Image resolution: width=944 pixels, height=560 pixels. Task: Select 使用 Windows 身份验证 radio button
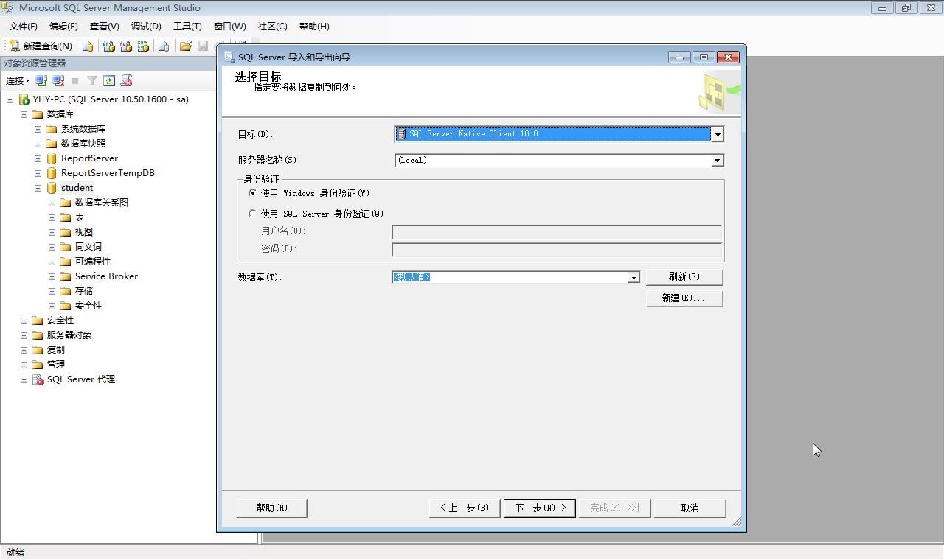coord(253,193)
